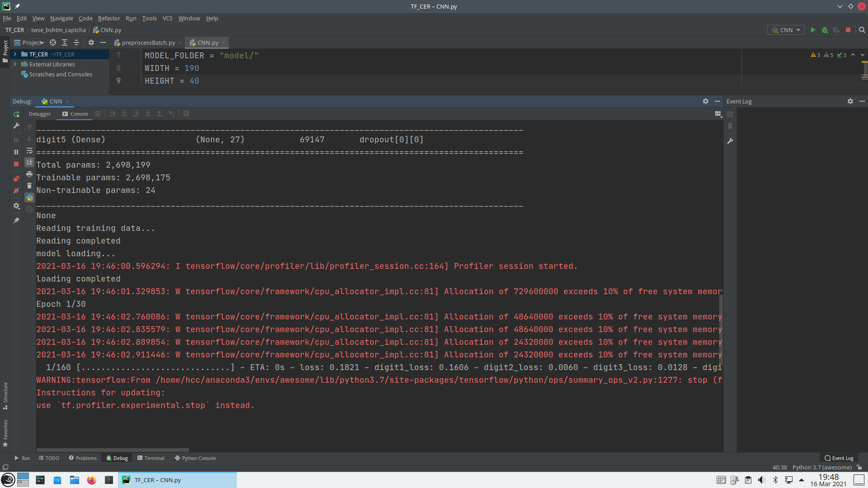
Task: Click the Run to Cursor button
Action: click(171, 113)
